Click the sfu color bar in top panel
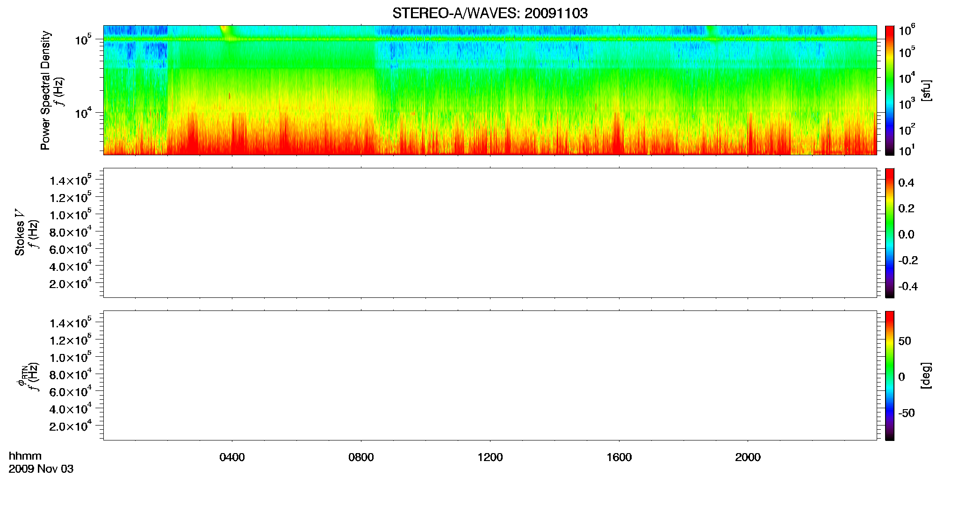This screenshot has width=980, height=505. pyautogui.click(x=890, y=90)
